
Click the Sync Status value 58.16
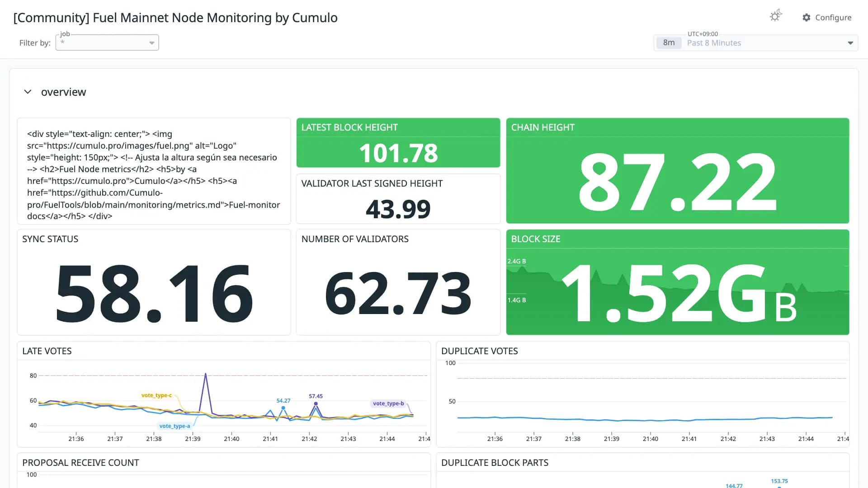(x=154, y=293)
